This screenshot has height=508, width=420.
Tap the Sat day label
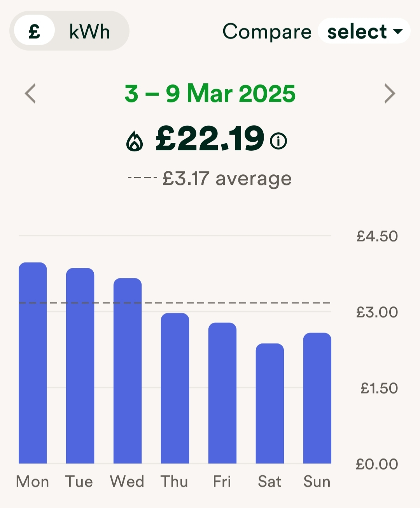269,482
